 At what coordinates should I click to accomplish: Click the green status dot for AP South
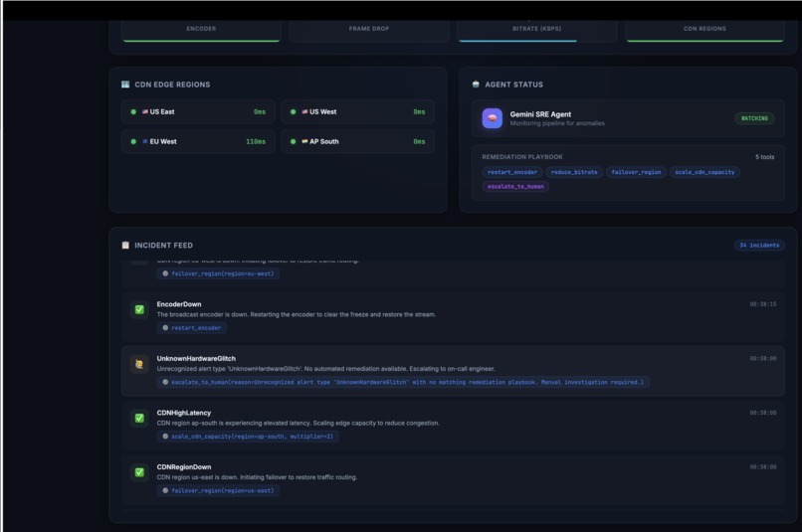[x=294, y=141]
